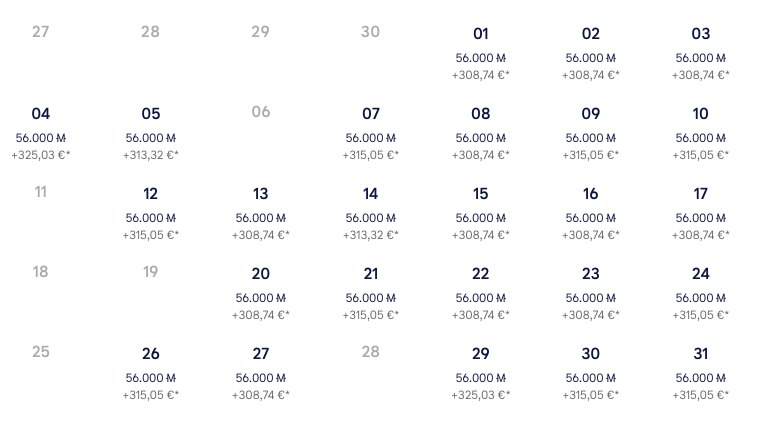Select day 16 date cell

click(x=591, y=213)
